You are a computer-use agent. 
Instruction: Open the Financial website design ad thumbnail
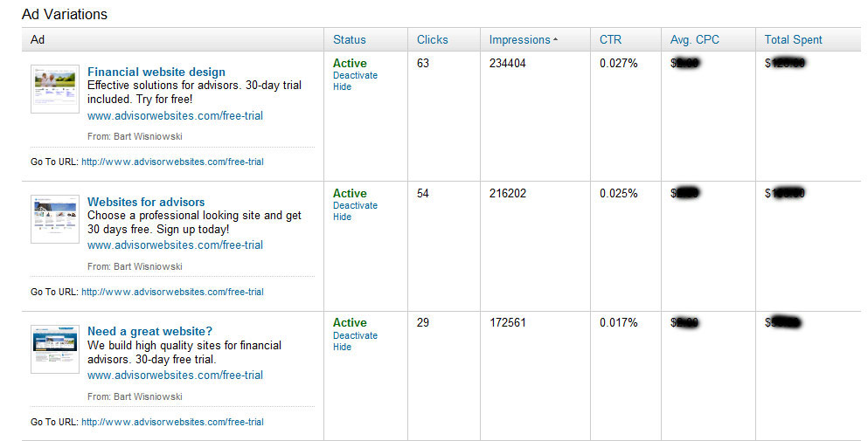pos(55,88)
